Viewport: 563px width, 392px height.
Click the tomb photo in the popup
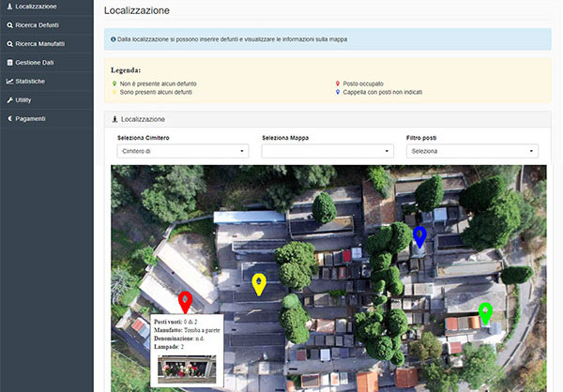click(187, 369)
